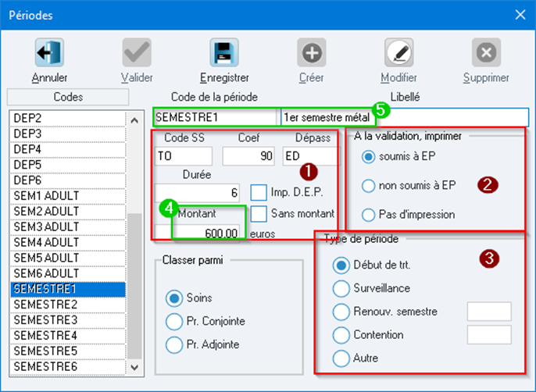536x392 pixels.
Task: Click the codes list scroll down arrow
Action: [134, 367]
